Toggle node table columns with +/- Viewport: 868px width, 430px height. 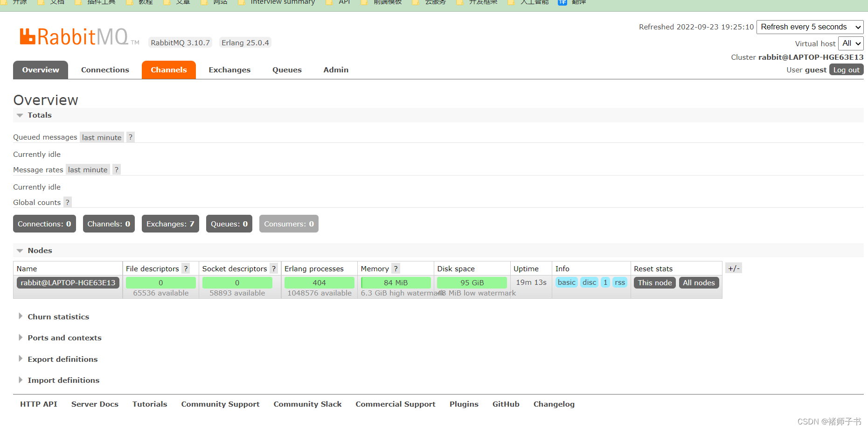(x=734, y=268)
